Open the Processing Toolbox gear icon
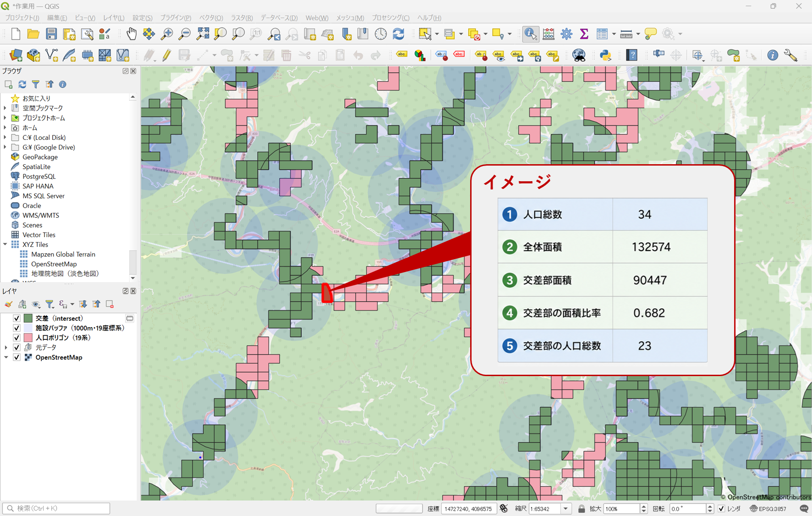 [566, 34]
